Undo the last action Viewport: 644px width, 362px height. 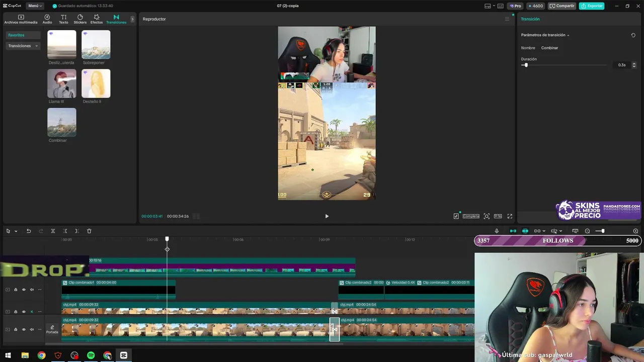pyautogui.click(x=29, y=231)
